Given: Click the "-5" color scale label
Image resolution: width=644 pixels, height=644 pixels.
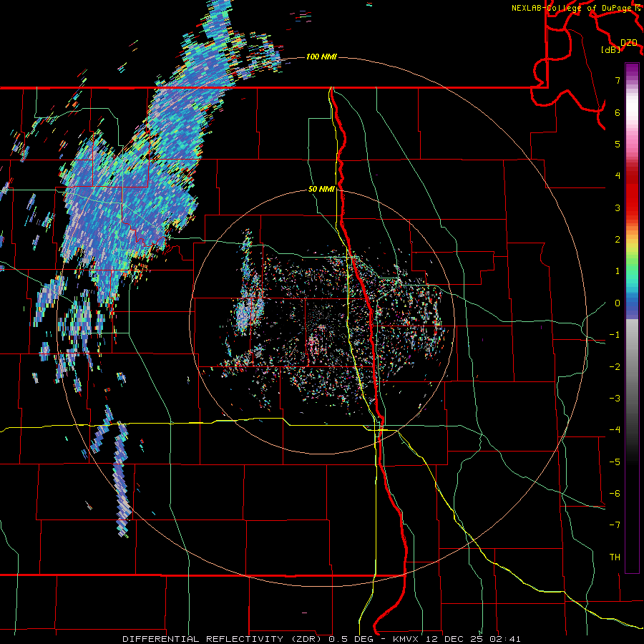Looking at the screenshot, I should click(x=615, y=462).
